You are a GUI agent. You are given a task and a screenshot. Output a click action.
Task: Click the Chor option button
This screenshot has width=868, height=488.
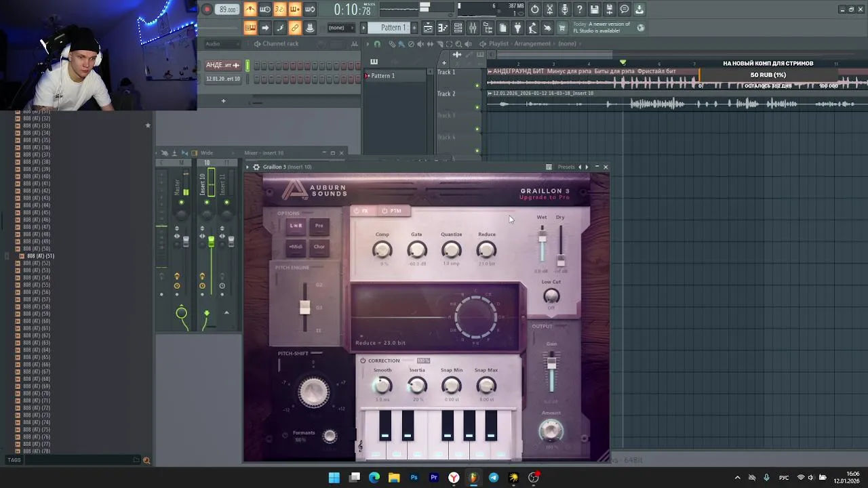(x=319, y=247)
